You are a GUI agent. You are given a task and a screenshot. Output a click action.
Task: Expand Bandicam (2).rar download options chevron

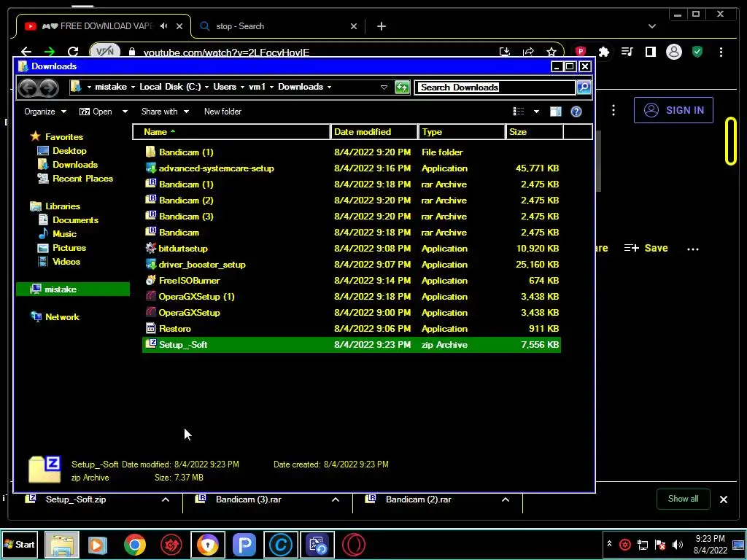[506, 499]
